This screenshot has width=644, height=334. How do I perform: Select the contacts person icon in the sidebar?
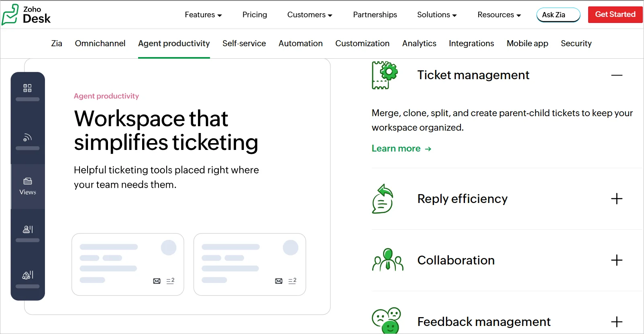coord(28,229)
